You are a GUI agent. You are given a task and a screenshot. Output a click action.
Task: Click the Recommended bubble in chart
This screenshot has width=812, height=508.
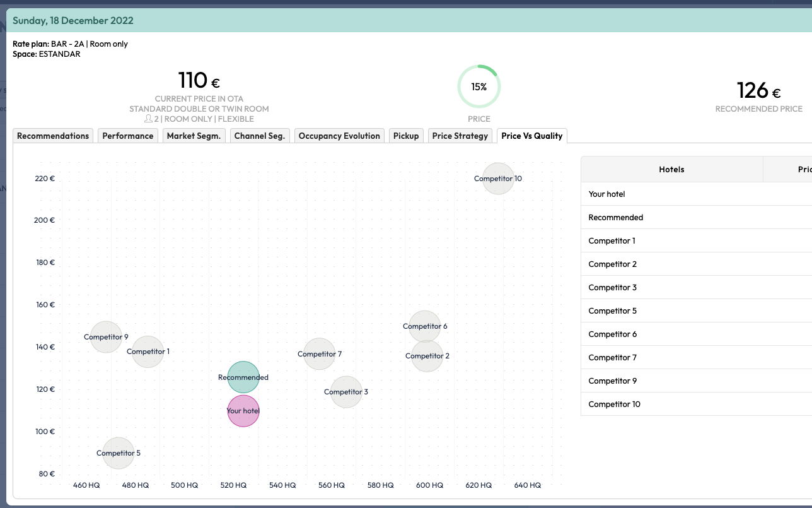[243, 377]
